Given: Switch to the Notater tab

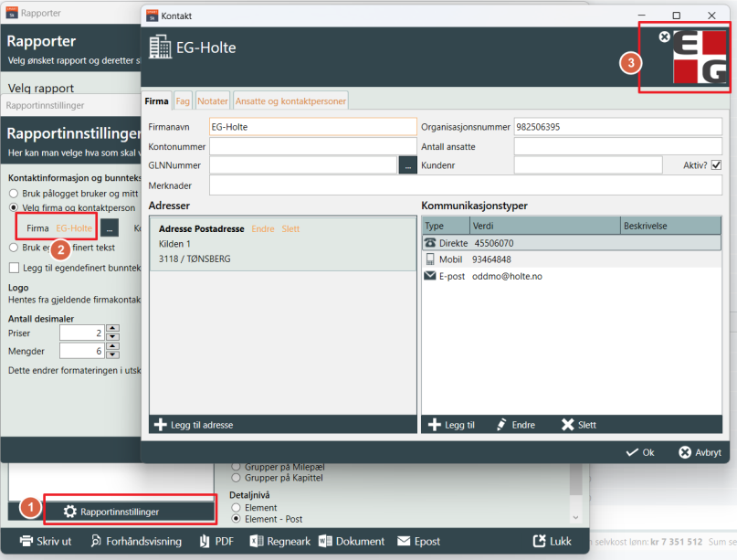Looking at the screenshot, I should tap(213, 101).
